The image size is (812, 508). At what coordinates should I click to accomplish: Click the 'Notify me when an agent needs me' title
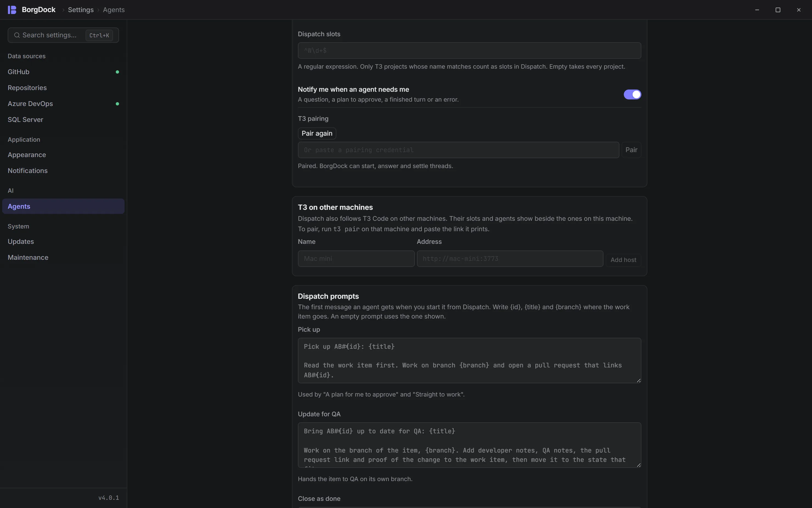(x=353, y=89)
